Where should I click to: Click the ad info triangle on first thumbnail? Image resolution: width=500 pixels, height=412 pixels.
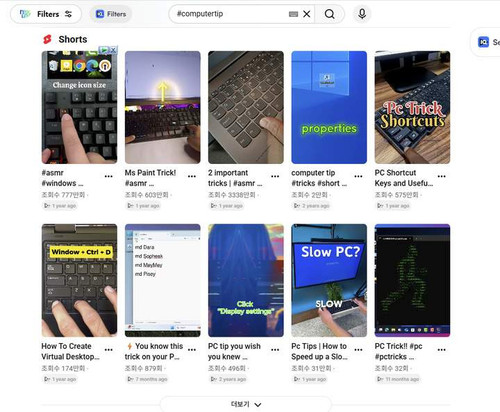click(104, 50)
